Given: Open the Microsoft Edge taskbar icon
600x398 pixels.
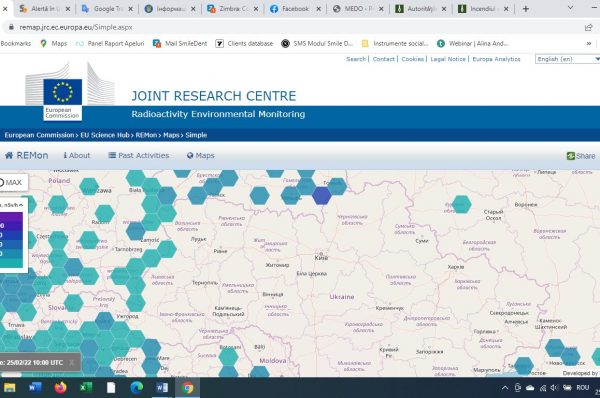Looking at the screenshot, I should pos(136,388).
